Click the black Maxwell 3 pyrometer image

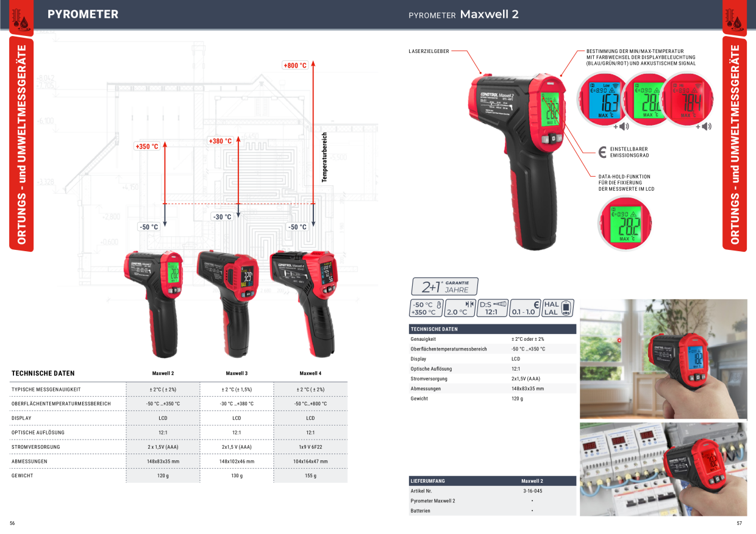[x=227, y=302]
